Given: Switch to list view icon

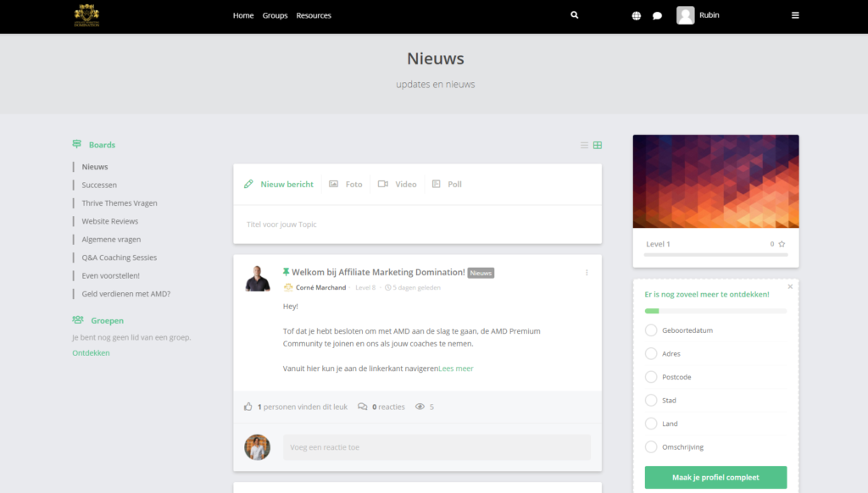Looking at the screenshot, I should pos(584,145).
